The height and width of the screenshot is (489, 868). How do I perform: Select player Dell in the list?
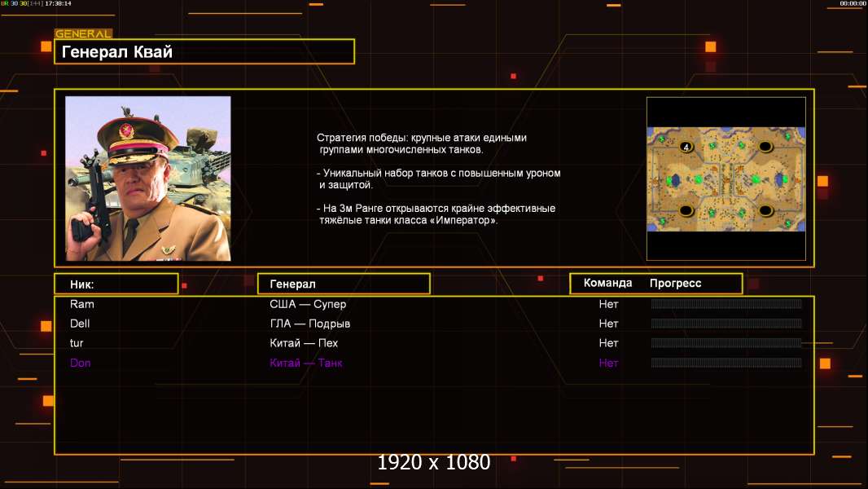click(80, 324)
